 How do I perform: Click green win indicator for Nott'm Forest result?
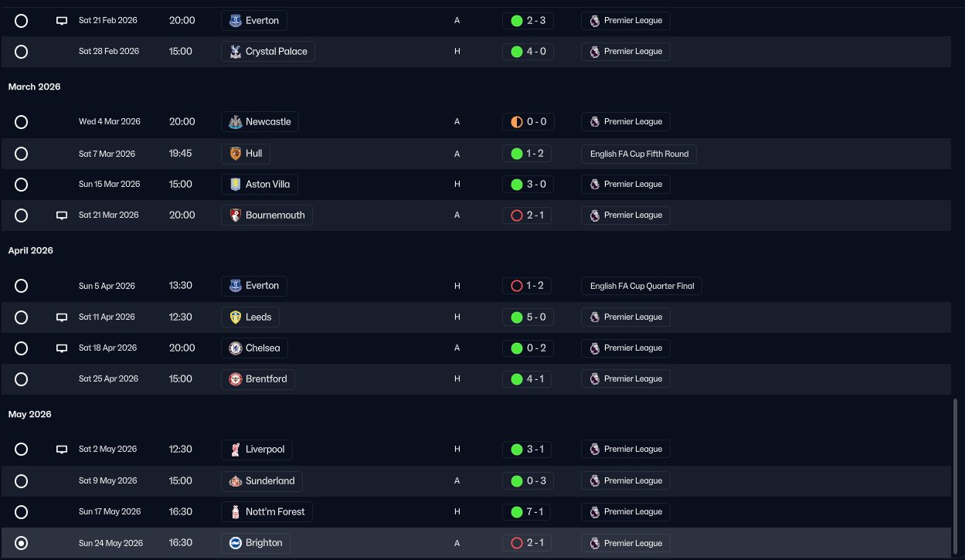click(517, 512)
